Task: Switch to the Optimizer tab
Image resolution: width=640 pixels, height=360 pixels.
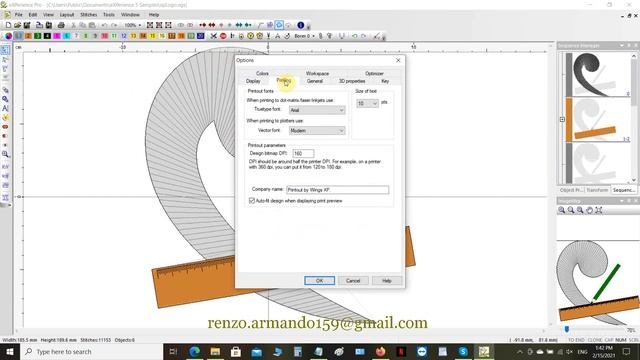Action: [374, 73]
